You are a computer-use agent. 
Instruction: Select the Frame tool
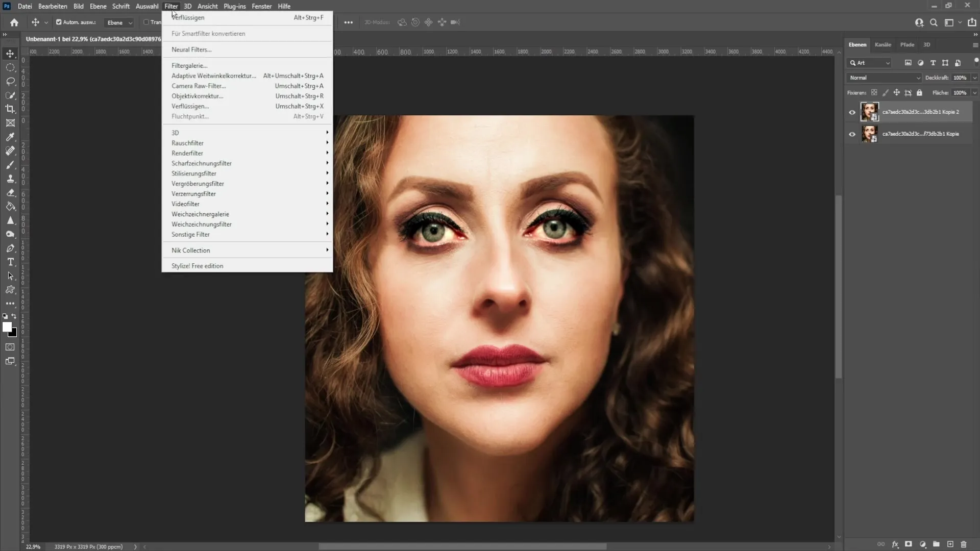pos(10,123)
